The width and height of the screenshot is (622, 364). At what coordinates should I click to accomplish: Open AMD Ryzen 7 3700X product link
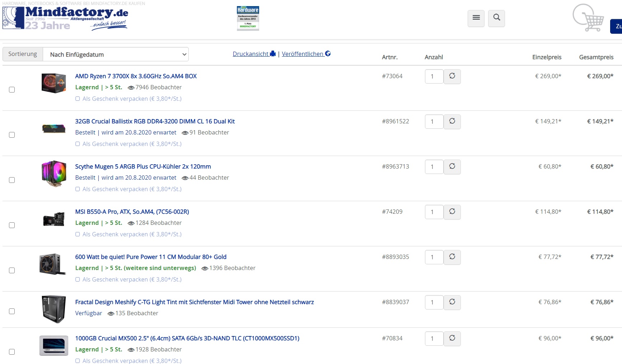point(136,76)
